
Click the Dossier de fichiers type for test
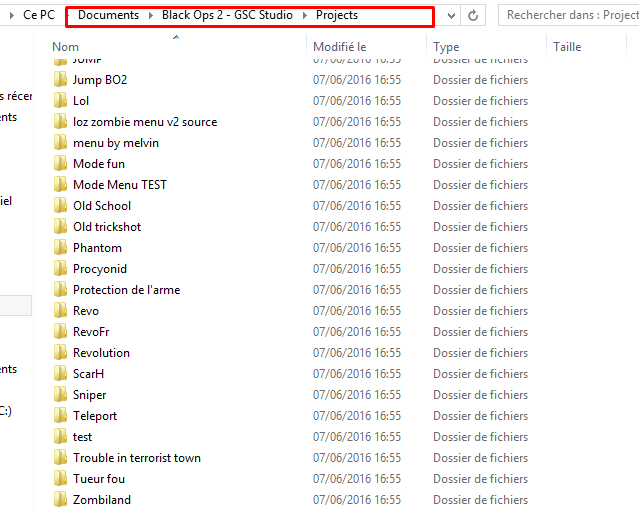click(x=480, y=437)
